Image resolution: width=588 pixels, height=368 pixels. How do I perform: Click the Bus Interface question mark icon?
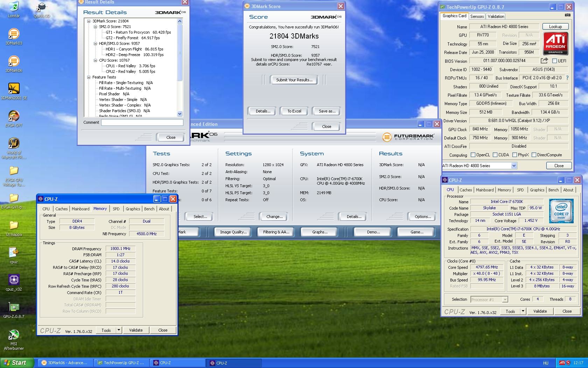click(x=567, y=78)
